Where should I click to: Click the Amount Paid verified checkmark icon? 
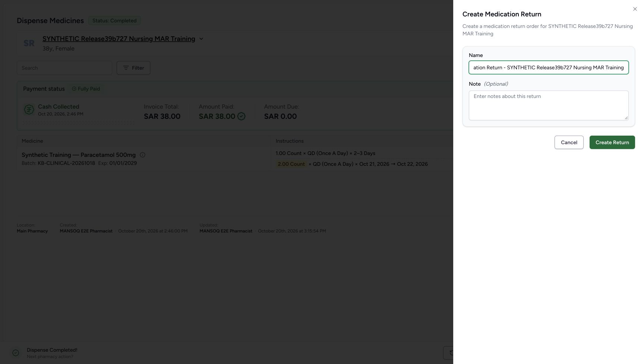pyautogui.click(x=241, y=116)
